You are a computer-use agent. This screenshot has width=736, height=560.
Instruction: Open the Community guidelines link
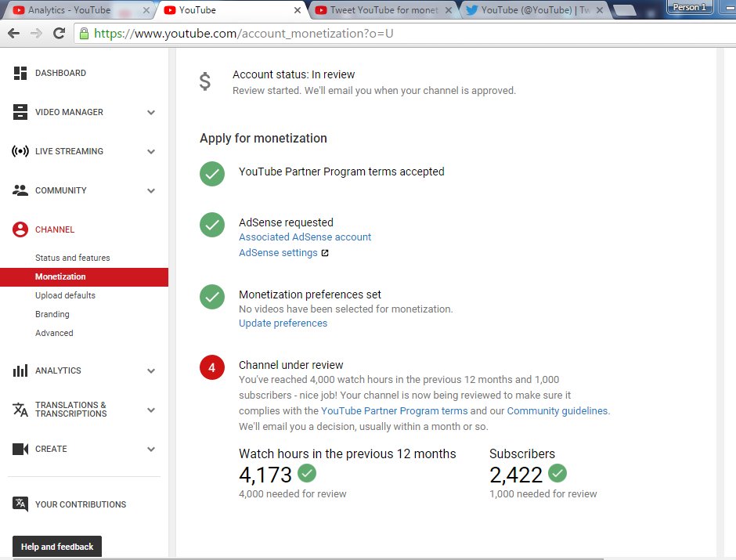click(557, 411)
